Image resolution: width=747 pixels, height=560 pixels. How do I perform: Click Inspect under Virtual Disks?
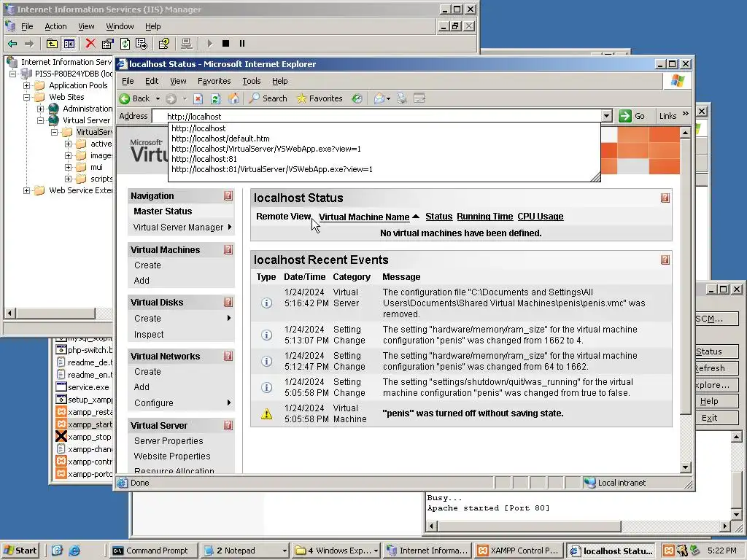149,335
